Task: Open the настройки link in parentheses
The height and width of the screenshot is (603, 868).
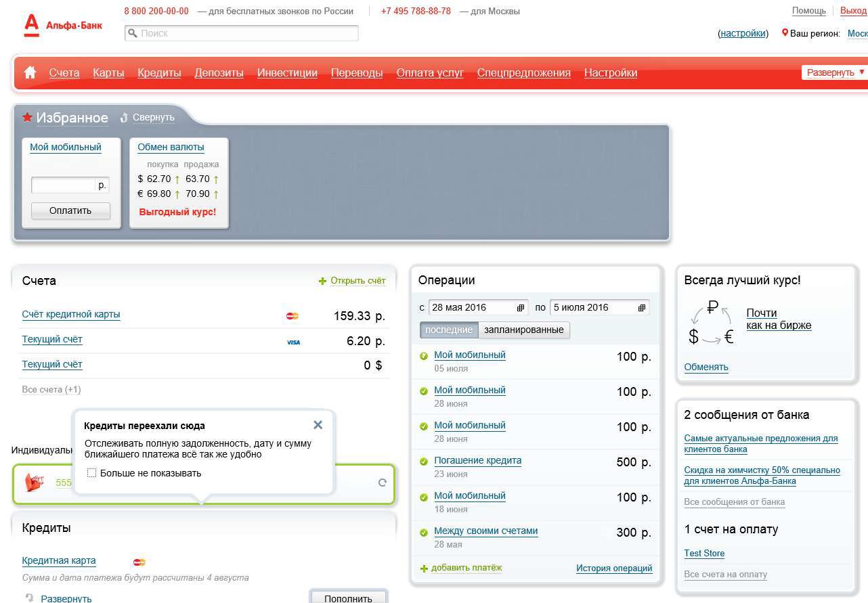Action: 743,33
